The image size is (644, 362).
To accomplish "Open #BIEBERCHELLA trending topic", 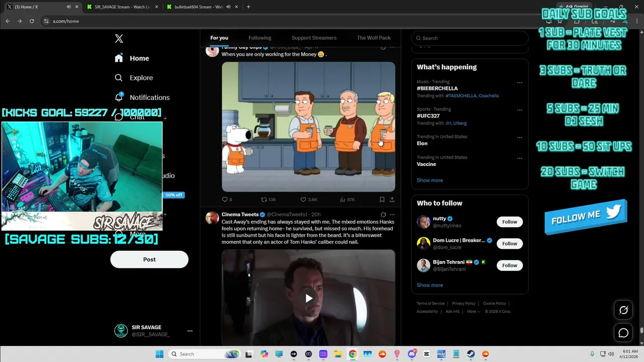I will [437, 88].
